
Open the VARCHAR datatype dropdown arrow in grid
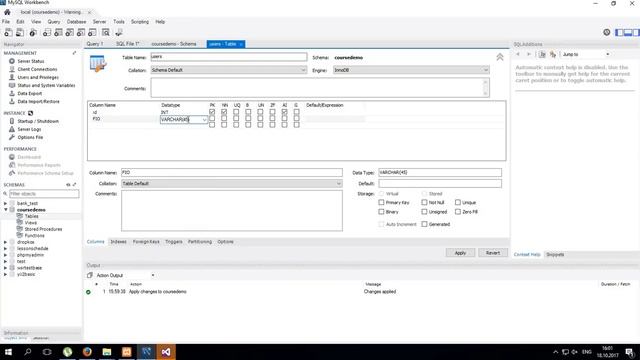coord(204,120)
